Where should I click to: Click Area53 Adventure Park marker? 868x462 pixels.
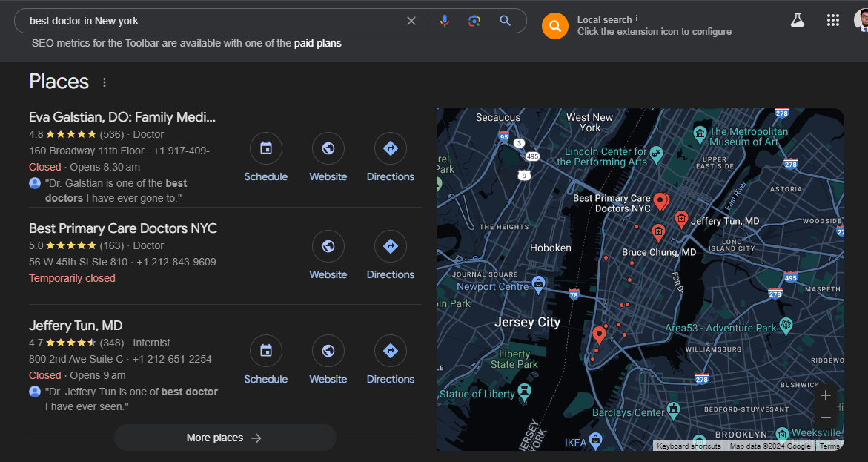786,325
